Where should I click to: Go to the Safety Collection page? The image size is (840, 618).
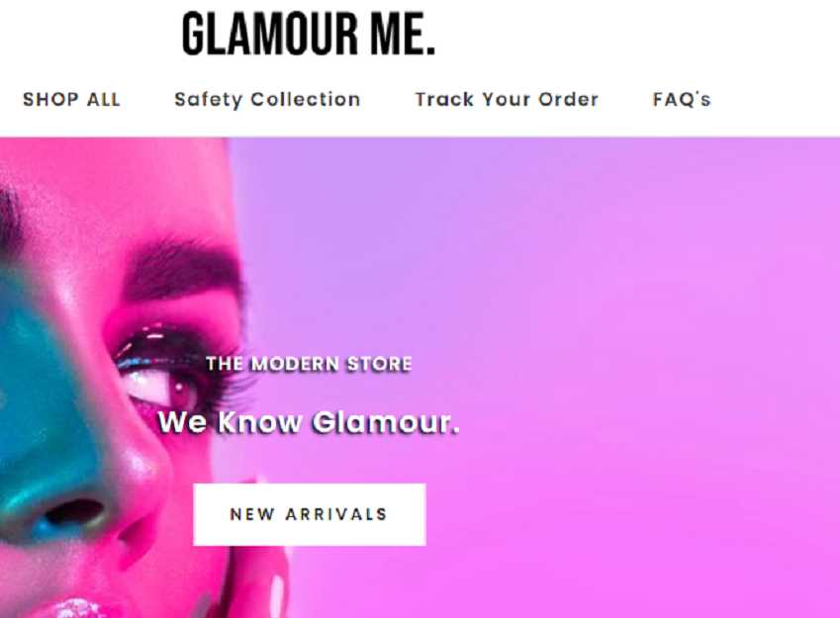pyautogui.click(x=267, y=100)
